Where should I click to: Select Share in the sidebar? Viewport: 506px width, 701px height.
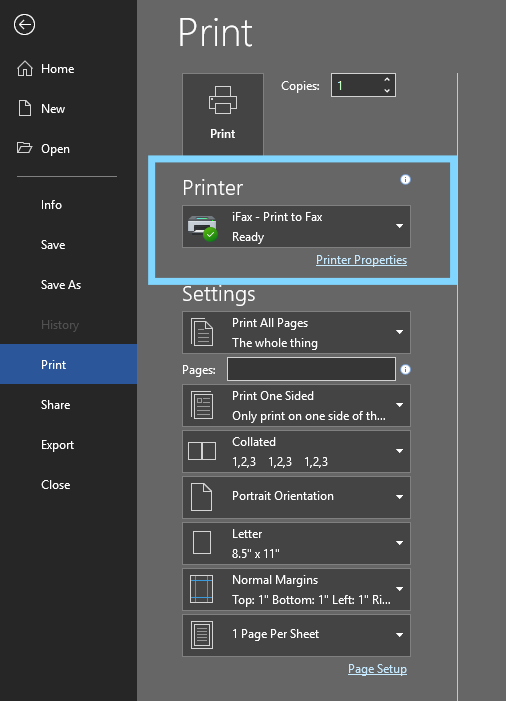coord(68,405)
